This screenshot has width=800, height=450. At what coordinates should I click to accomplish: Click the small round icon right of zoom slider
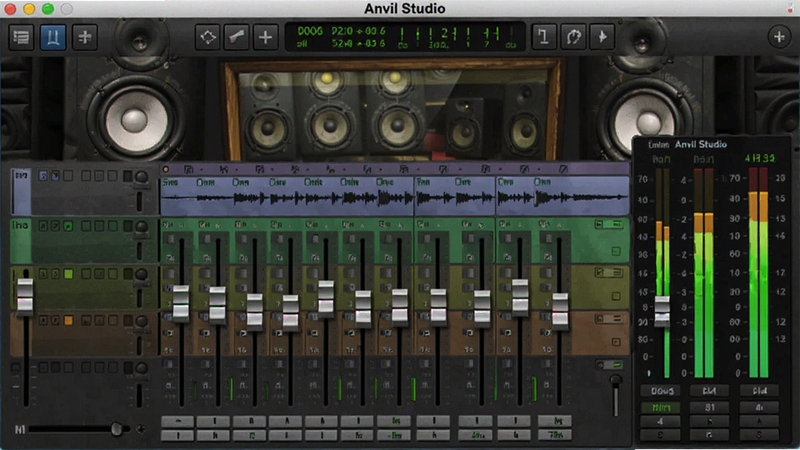140,430
